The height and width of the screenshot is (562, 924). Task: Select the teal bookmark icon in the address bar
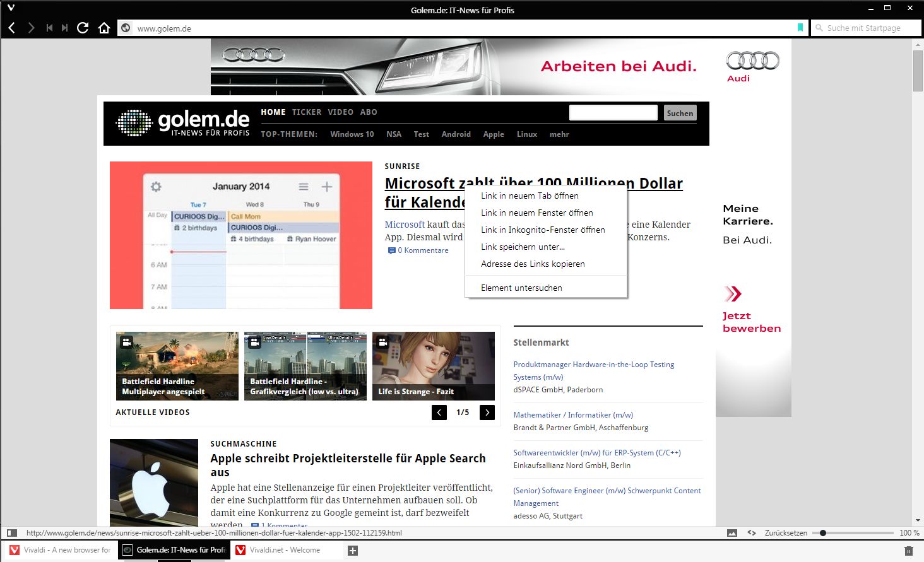pyautogui.click(x=800, y=28)
